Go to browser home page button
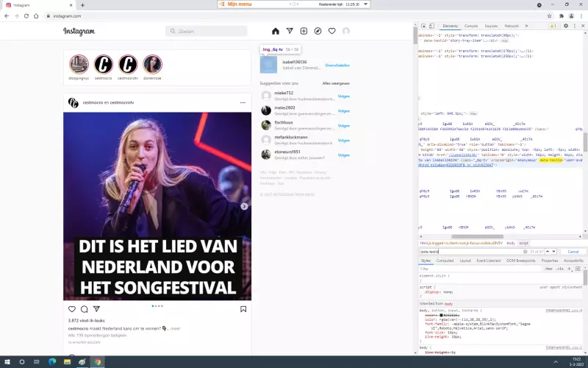Image resolution: width=588 pixels, height=368 pixels. [36, 15]
